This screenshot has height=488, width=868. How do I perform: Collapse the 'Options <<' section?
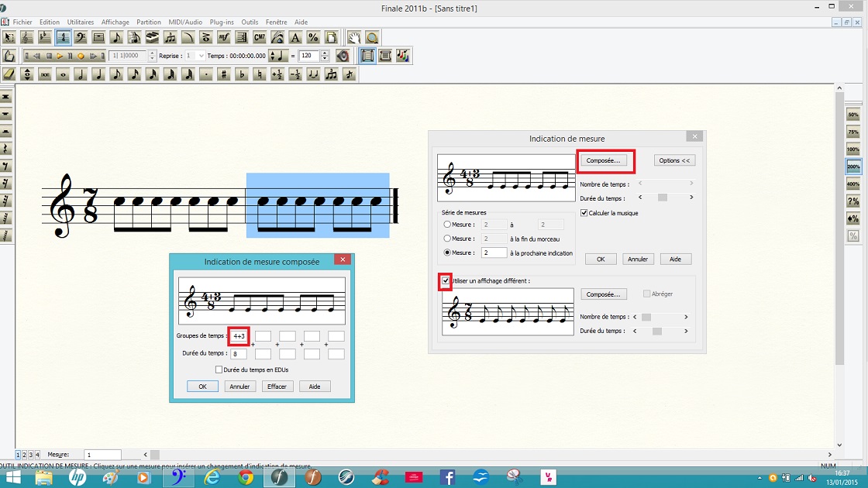click(x=674, y=160)
